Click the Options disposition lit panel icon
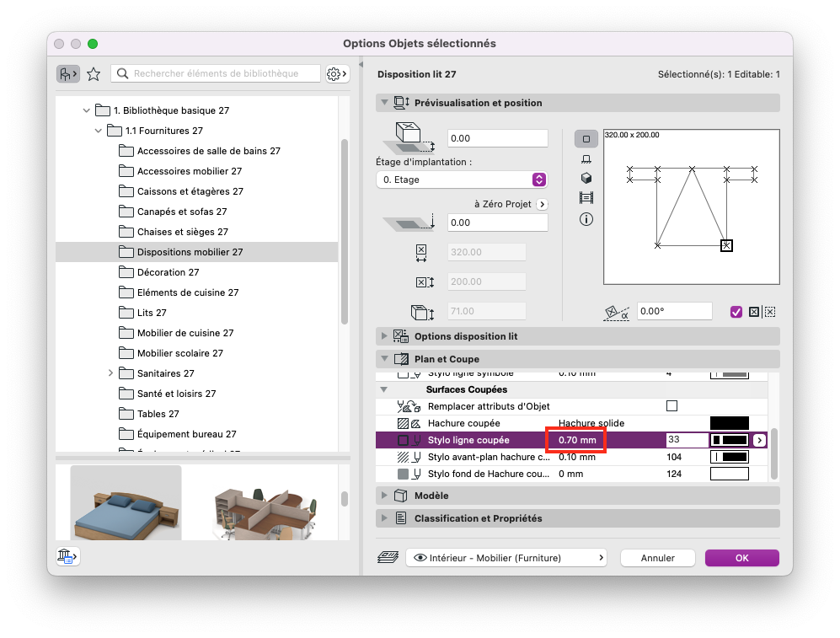The height and width of the screenshot is (638, 840). coord(401,336)
